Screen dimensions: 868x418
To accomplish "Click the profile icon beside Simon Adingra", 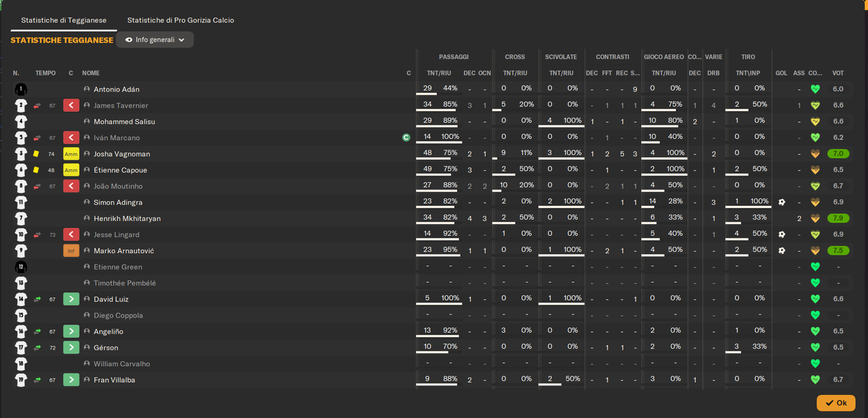I will tap(87, 202).
